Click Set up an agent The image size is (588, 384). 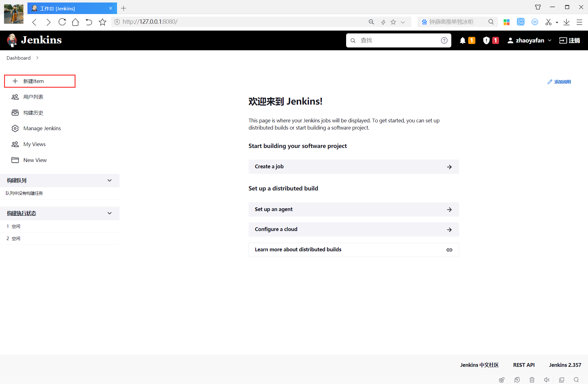pos(354,209)
